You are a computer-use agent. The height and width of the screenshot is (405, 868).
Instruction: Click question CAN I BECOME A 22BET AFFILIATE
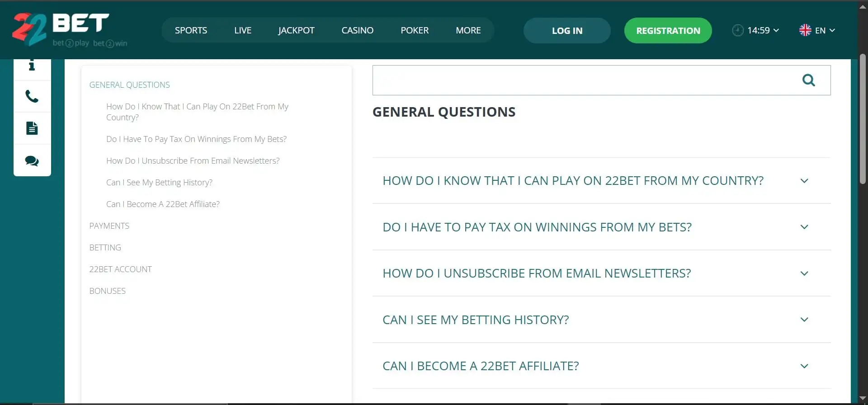(481, 366)
